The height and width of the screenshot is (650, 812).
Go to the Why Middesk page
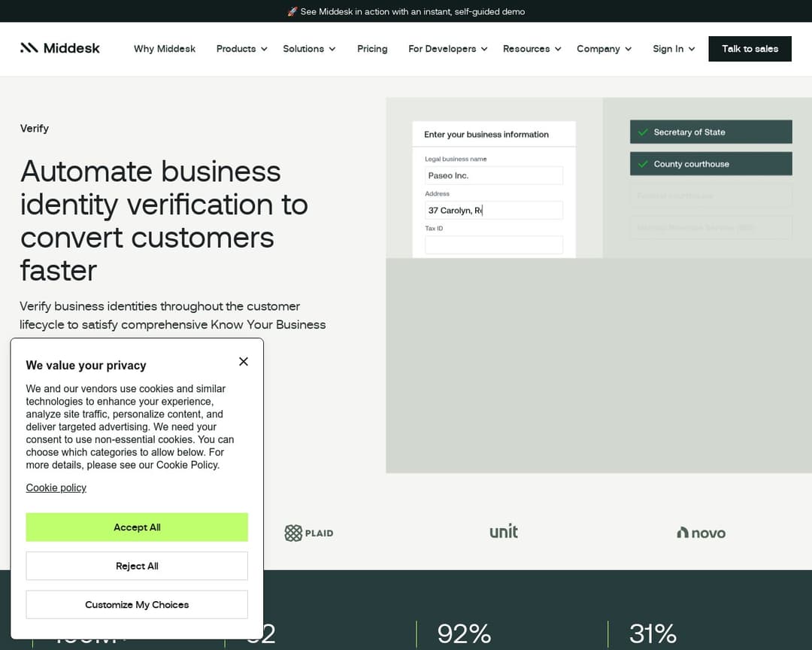[x=165, y=49]
